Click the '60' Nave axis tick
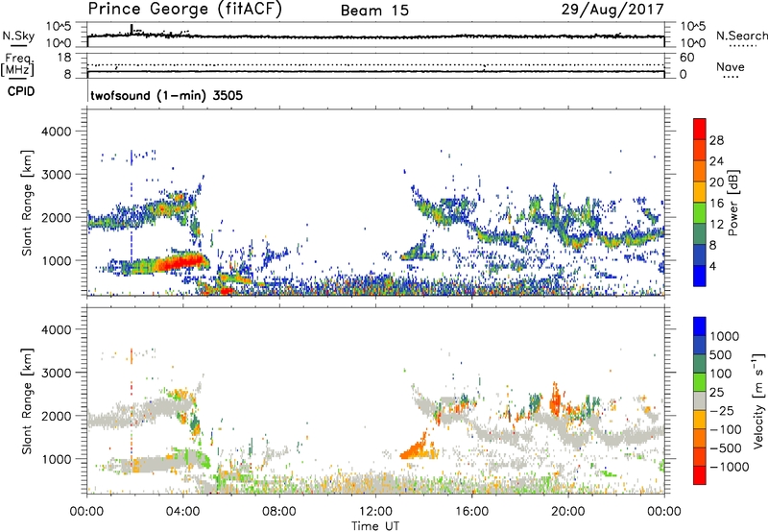 686,58
